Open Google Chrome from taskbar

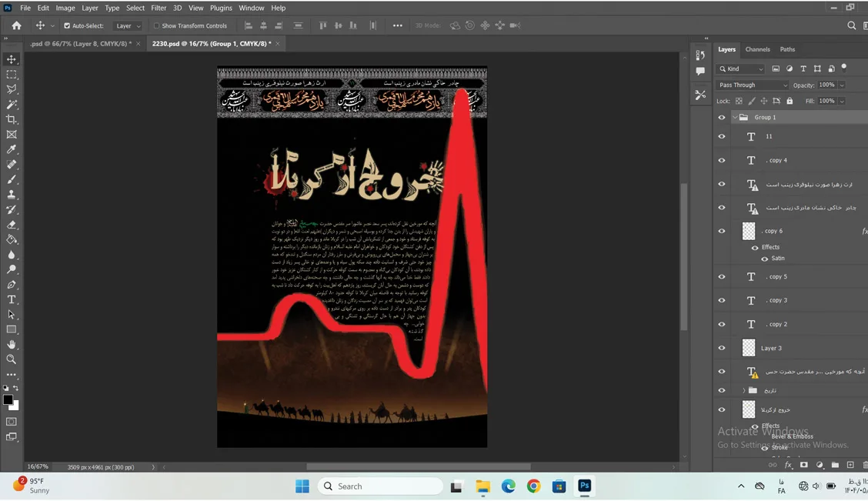click(x=533, y=486)
